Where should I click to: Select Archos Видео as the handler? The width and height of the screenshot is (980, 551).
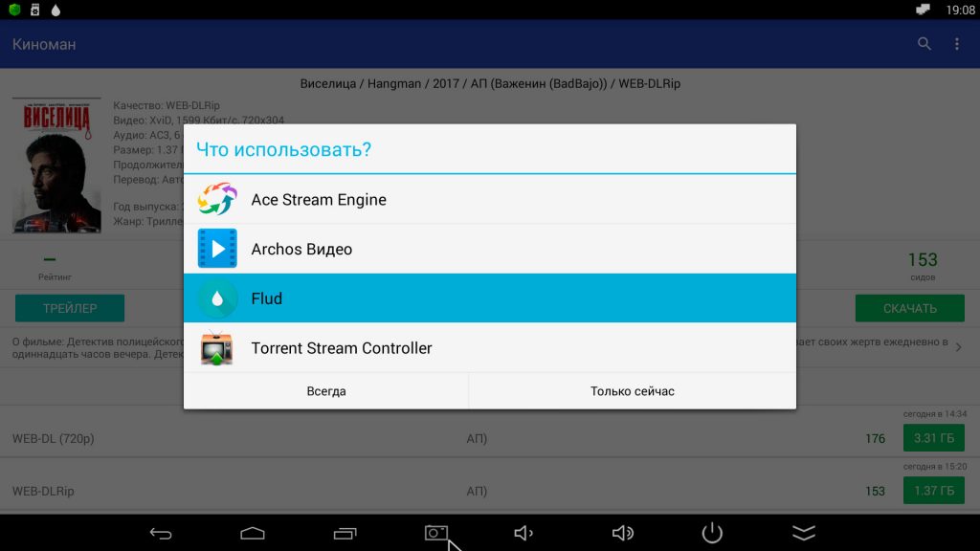pos(489,249)
